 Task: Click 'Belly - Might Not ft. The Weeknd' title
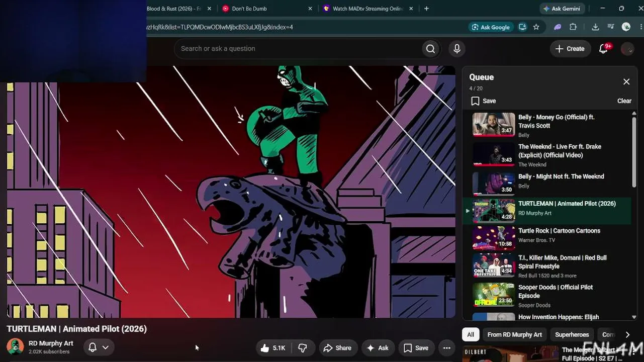(561, 176)
